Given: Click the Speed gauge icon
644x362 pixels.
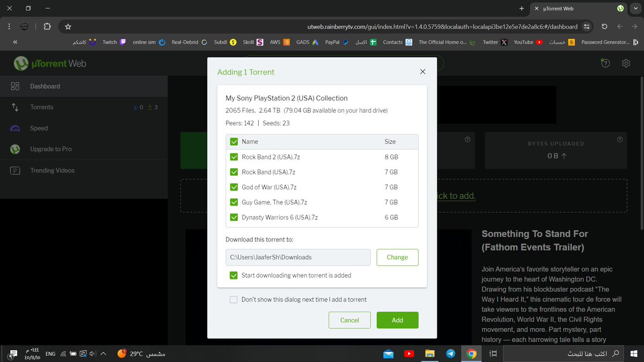Looking at the screenshot, I should (15, 128).
